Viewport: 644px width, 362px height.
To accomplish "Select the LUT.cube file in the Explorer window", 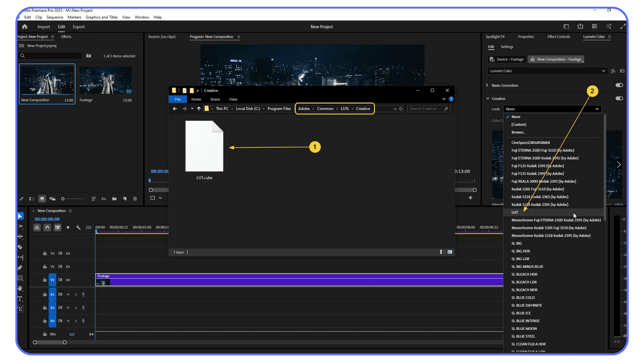I will click(x=204, y=146).
